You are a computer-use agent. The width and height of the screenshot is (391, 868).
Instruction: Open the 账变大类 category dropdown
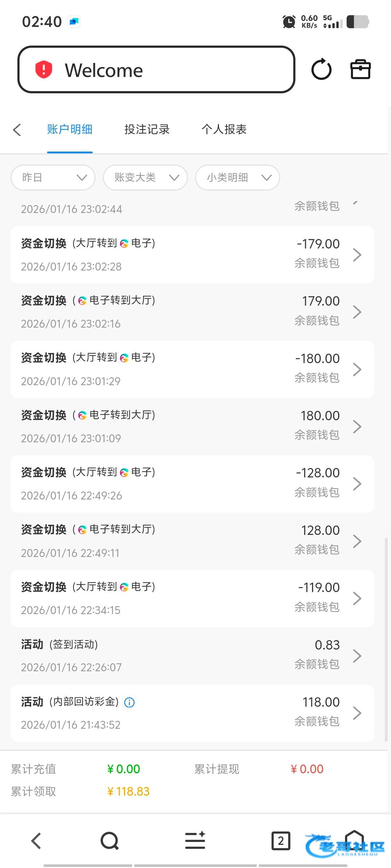click(x=145, y=178)
